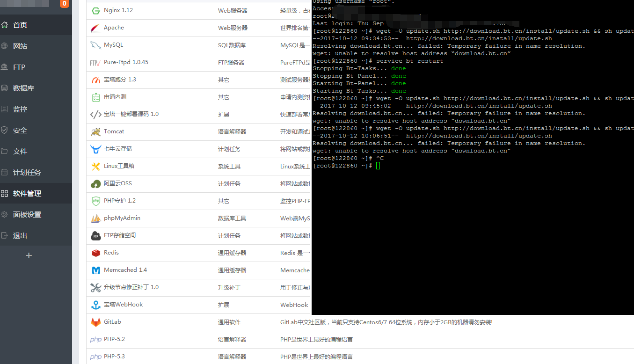
Task: Open 计划任务 in the sidebar
Action: (36, 172)
